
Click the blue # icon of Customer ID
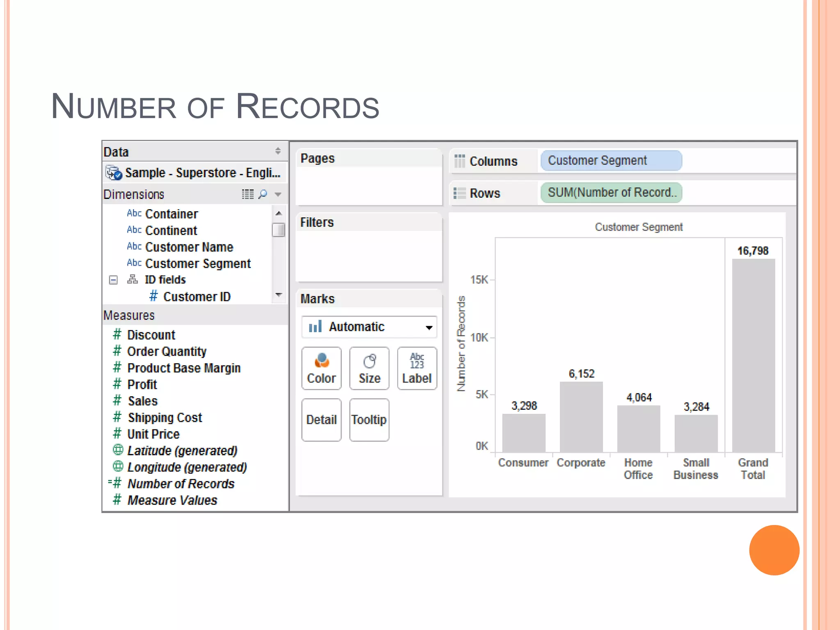tap(153, 296)
